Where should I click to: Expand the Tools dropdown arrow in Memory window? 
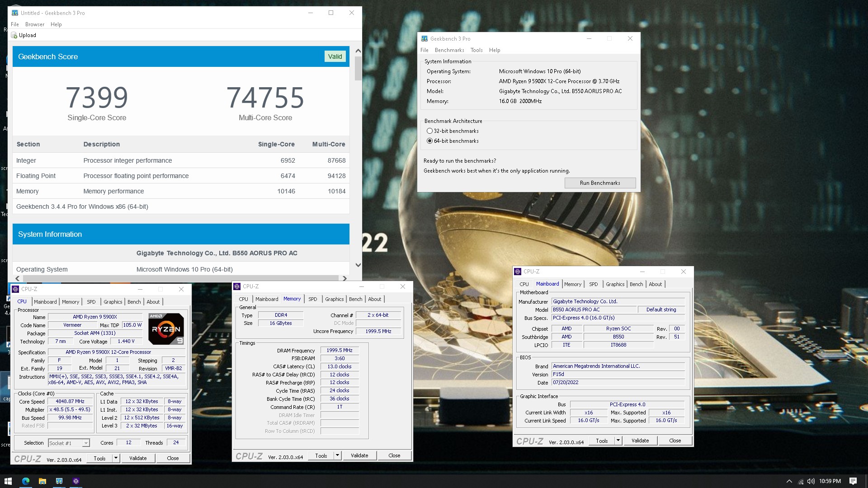(337, 455)
